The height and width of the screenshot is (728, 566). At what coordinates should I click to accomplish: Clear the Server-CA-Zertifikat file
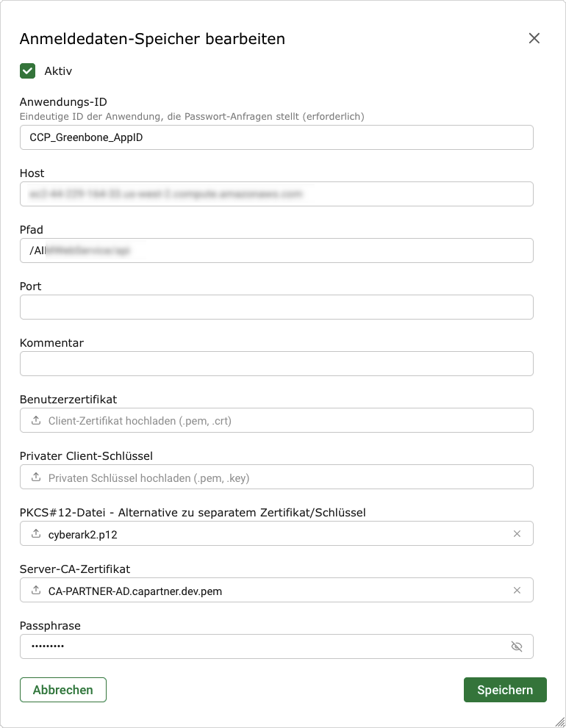(517, 590)
